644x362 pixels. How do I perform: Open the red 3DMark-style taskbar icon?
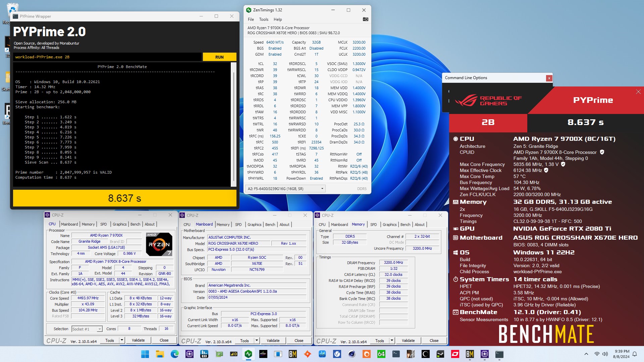(x=455, y=354)
